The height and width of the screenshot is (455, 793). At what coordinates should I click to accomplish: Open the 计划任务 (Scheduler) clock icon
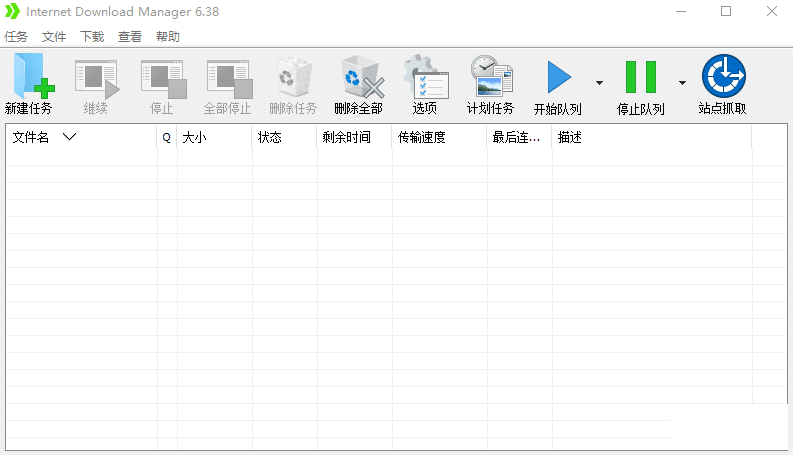pos(490,78)
